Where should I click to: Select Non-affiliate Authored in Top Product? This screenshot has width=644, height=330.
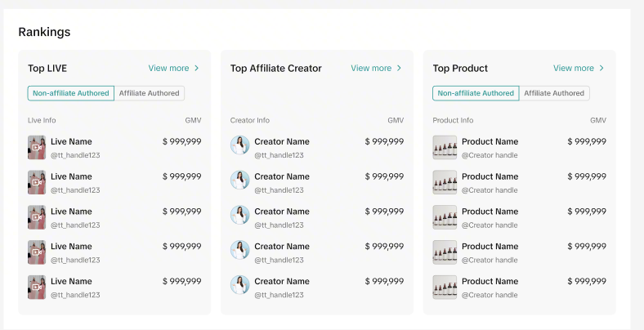click(476, 93)
